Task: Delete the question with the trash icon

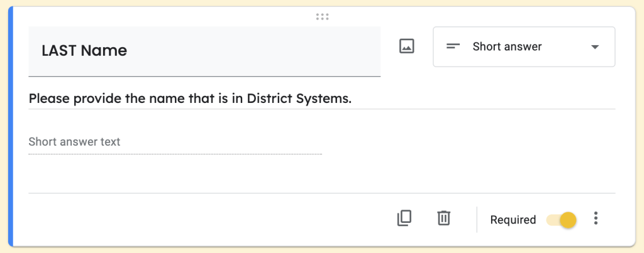Action: [444, 218]
